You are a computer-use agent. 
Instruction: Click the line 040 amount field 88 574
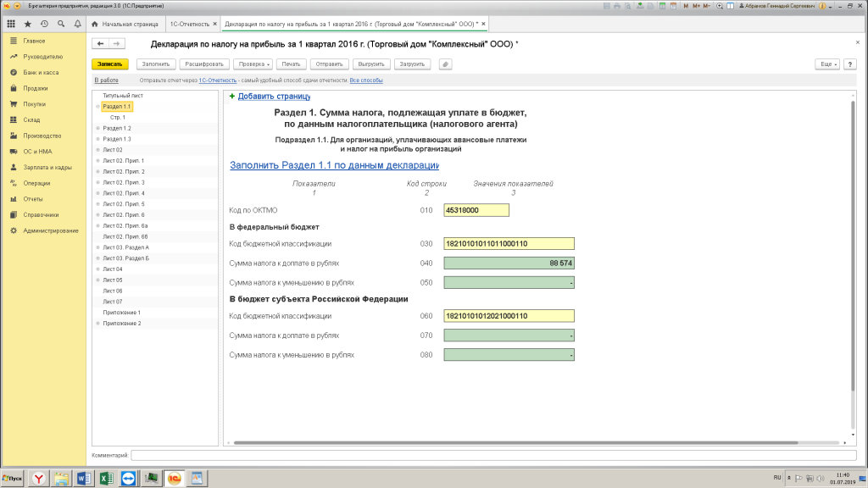(x=509, y=263)
